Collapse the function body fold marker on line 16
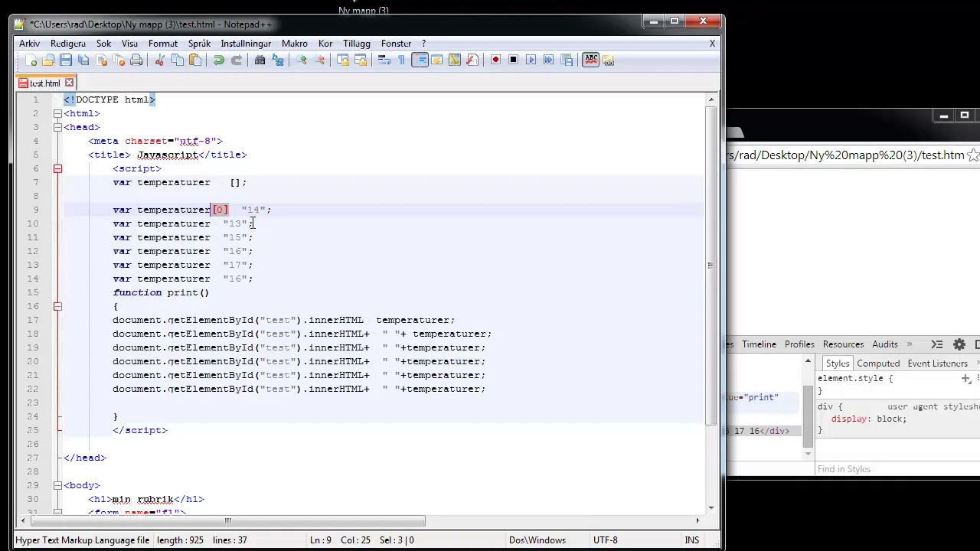 click(57, 306)
